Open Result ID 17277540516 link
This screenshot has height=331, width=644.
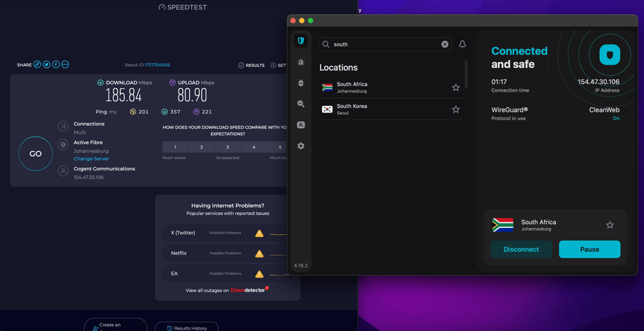(157, 65)
